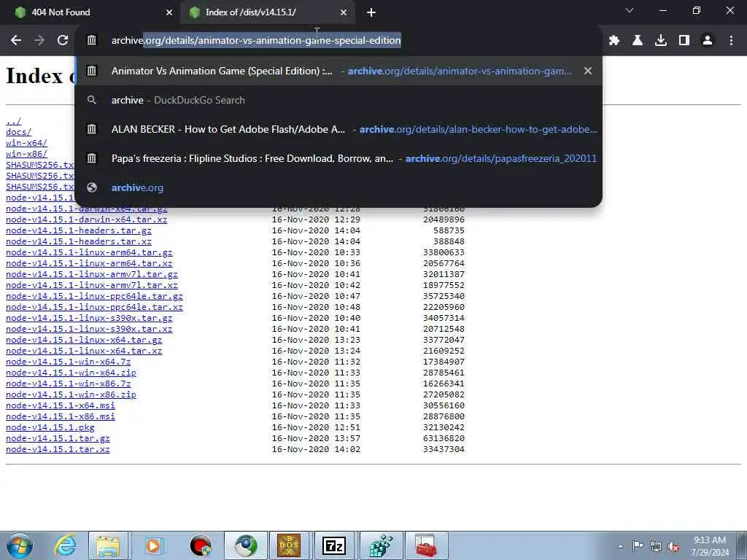Download node-v14.15.1-darwin-x64.tar.xz
The height and width of the screenshot is (560, 747).
86,219
